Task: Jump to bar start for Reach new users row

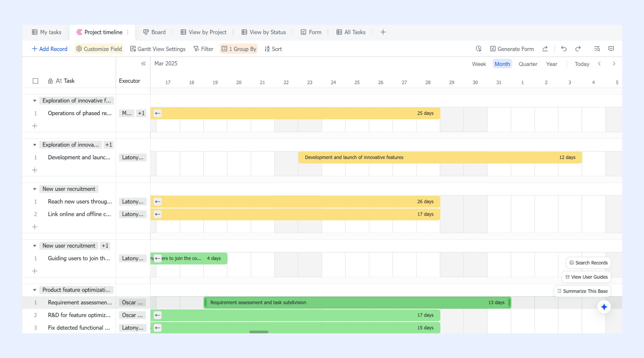Action: pyautogui.click(x=158, y=202)
